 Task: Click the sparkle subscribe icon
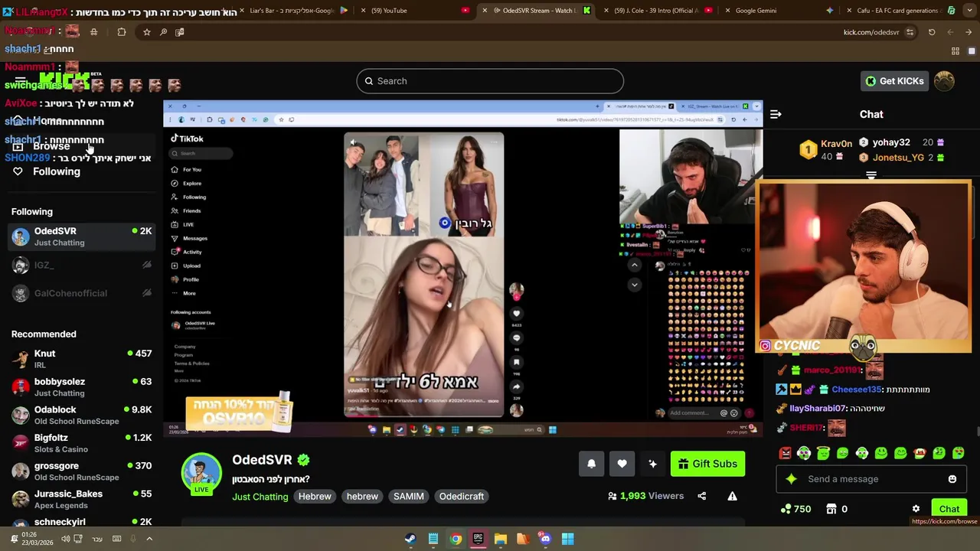tap(652, 464)
